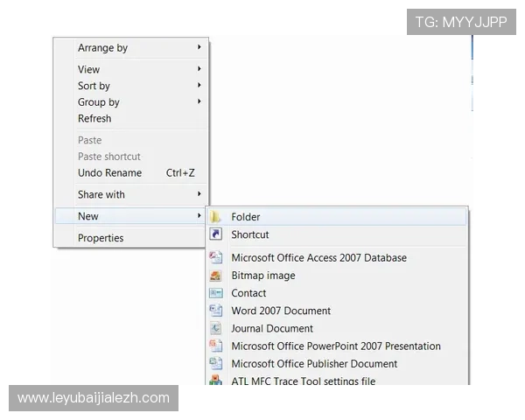Click the Access 2007 Database icon
This screenshot has width=525, height=420.
(216, 257)
